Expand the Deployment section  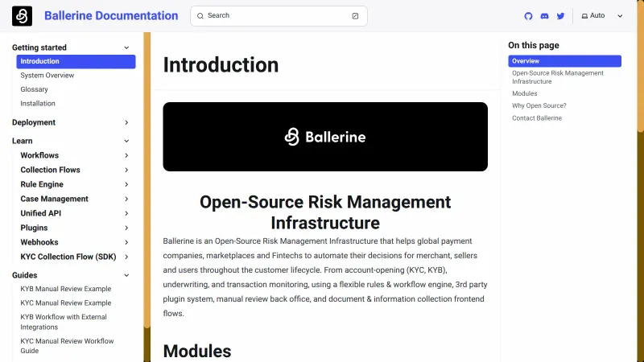point(126,122)
